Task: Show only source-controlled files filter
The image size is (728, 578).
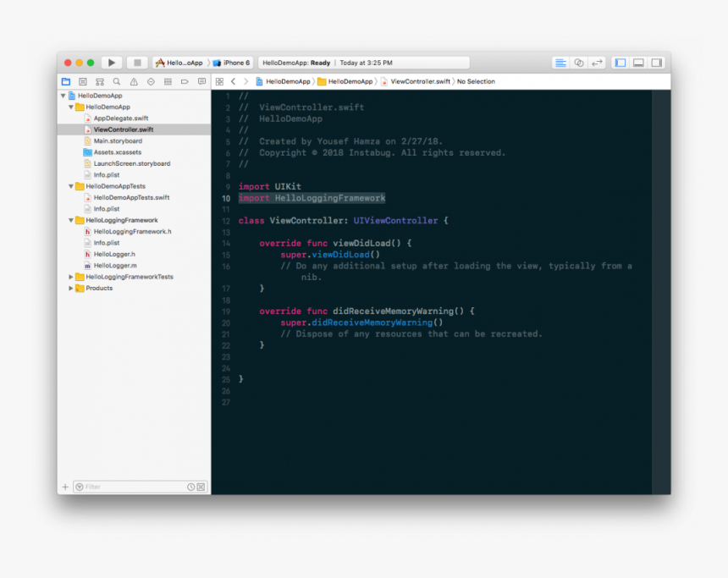Action: [x=201, y=487]
